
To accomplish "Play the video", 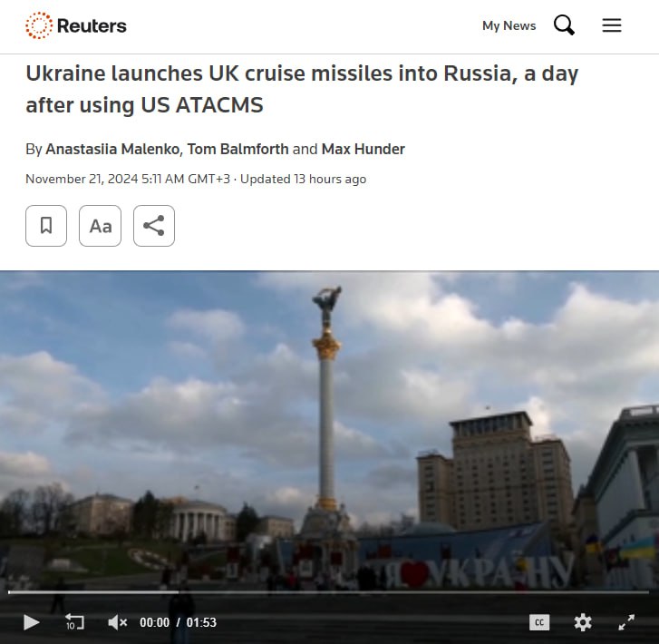I will click(x=31, y=622).
